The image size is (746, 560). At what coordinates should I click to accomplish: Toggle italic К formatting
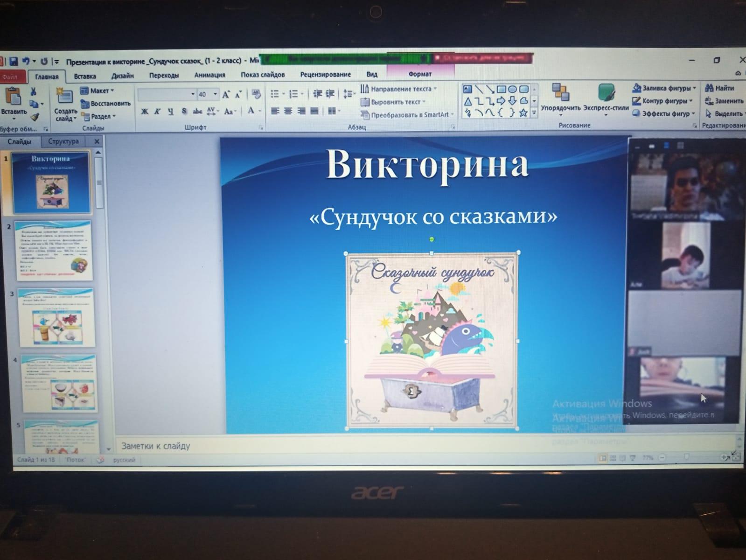pyautogui.click(x=157, y=111)
